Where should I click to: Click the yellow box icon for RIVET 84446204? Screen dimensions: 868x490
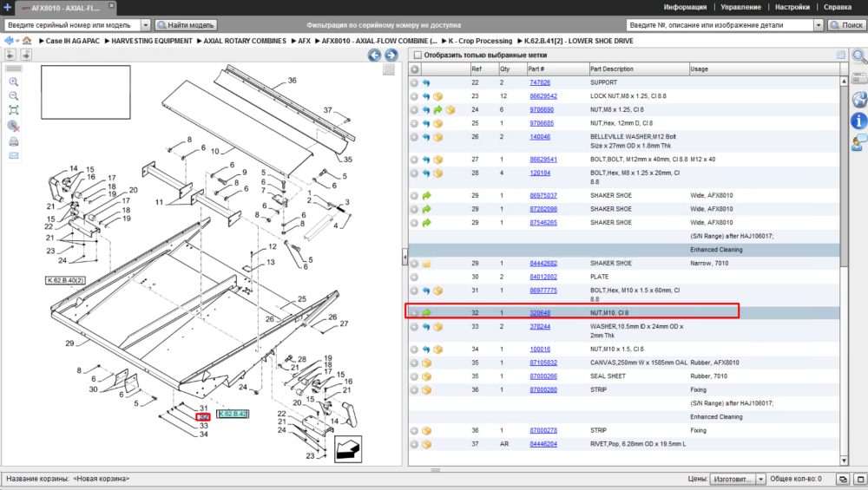click(426, 444)
